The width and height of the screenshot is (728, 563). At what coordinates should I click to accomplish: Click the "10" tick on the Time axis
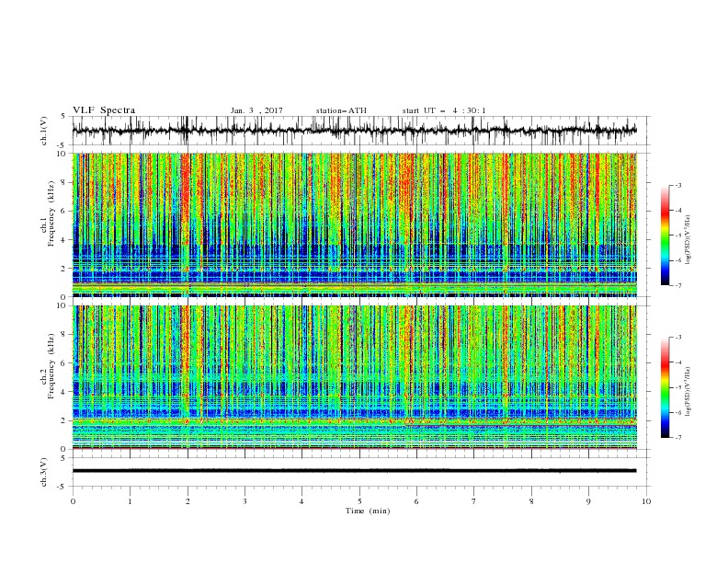tap(646, 501)
